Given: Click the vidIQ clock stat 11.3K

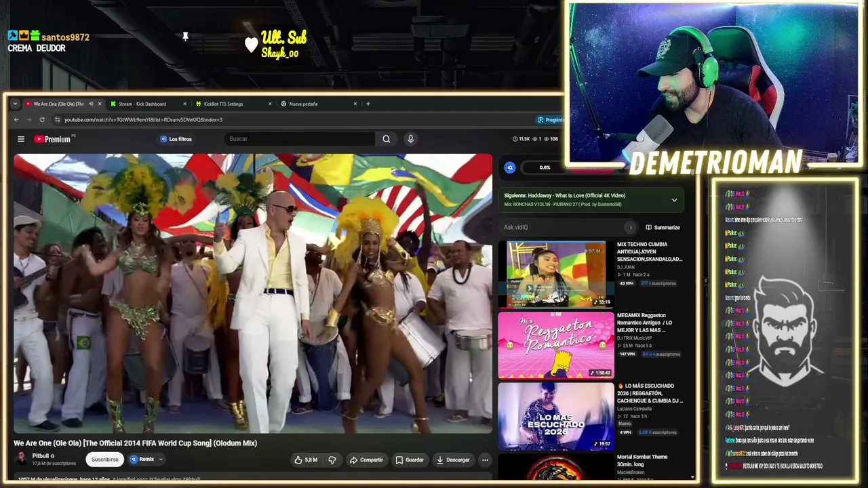Looking at the screenshot, I should pyautogui.click(x=521, y=139).
